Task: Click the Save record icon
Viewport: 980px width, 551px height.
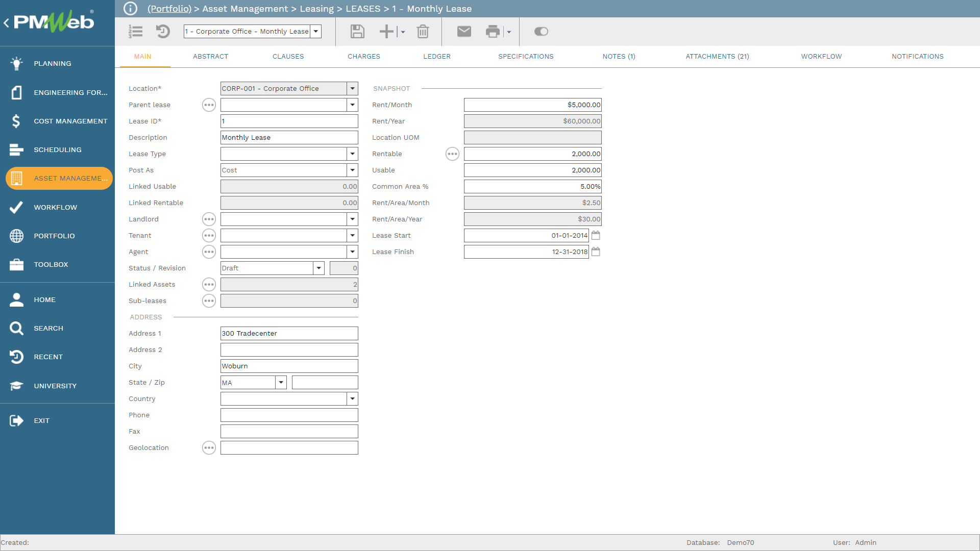Action: tap(357, 32)
